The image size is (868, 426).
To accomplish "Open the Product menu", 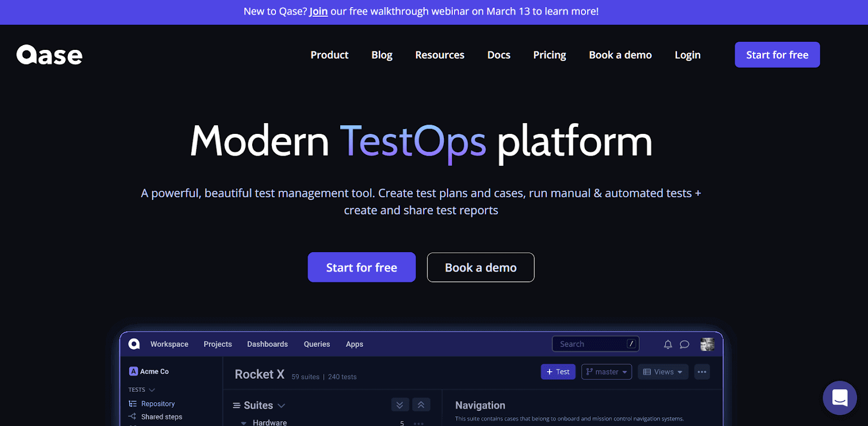I will 329,55.
